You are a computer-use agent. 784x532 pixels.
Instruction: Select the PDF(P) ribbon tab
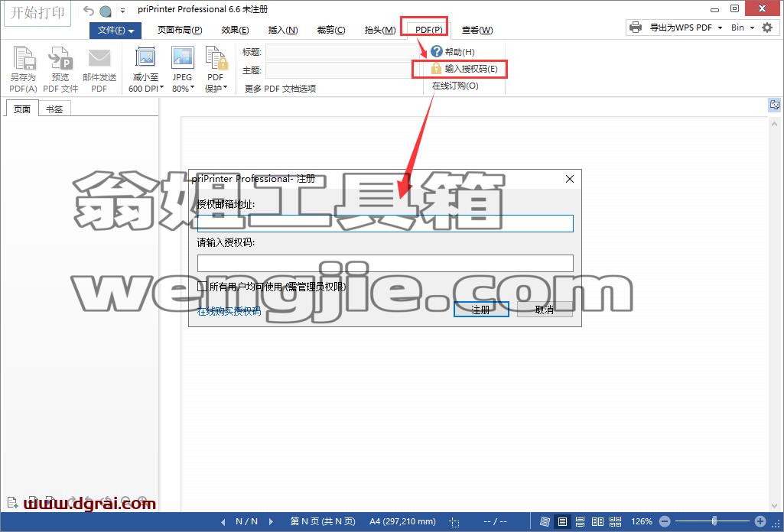click(x=428, y=30)
